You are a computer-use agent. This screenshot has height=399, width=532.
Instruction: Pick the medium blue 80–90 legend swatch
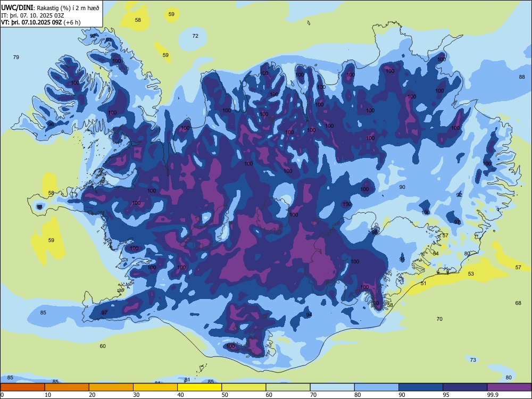(377, 387)
